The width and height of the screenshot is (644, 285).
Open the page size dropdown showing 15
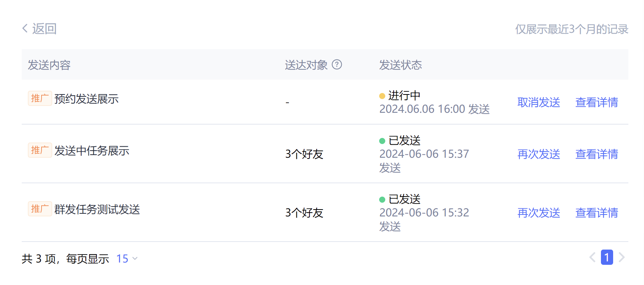(127, 259)
